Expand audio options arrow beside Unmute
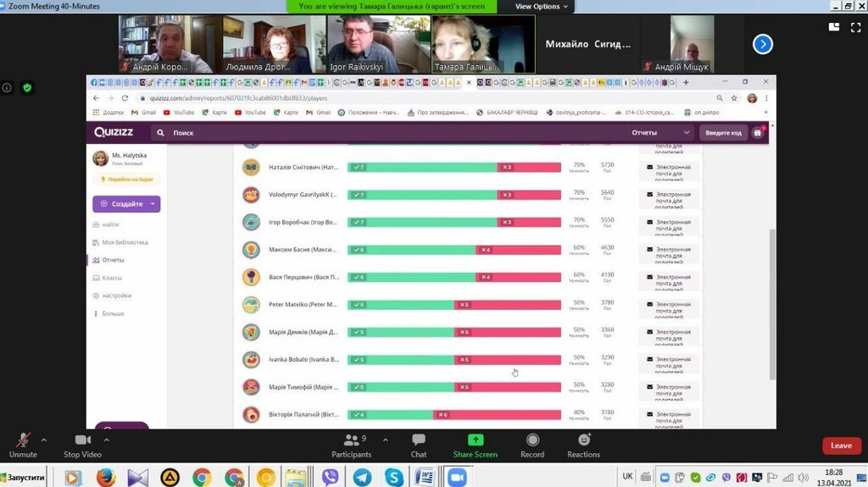The image size is (868, 487). (43, 440)
